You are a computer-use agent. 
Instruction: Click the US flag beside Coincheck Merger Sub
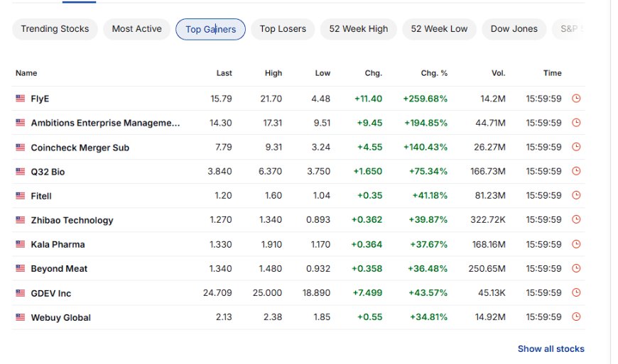(20, 148)
